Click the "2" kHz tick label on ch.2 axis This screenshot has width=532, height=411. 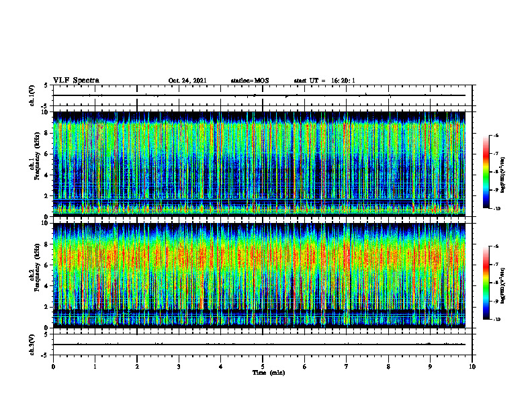pos(47,307)
